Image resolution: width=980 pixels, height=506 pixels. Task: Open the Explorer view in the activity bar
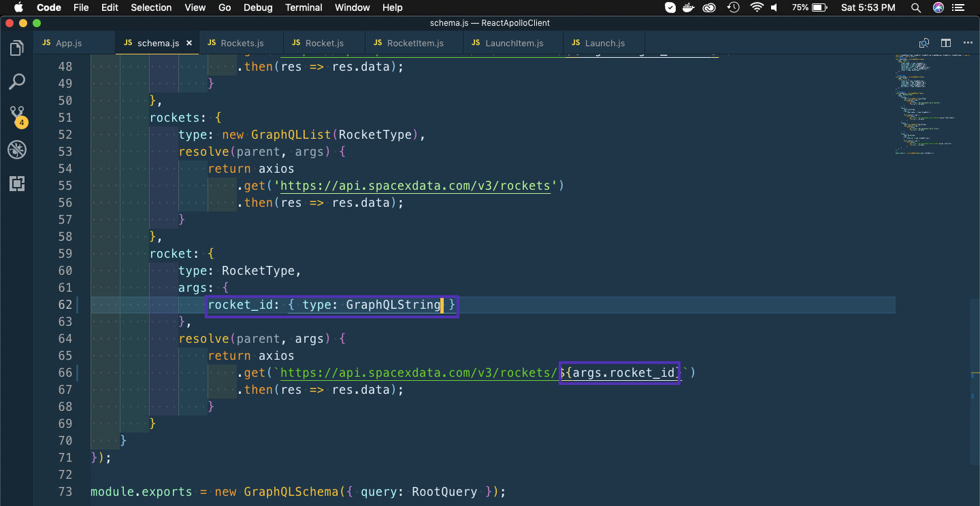point(17,48)
